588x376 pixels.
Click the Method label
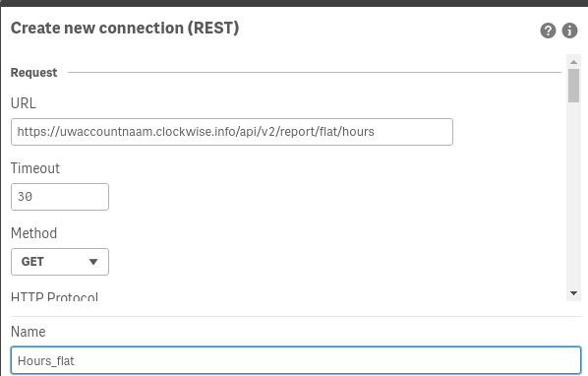33,233
